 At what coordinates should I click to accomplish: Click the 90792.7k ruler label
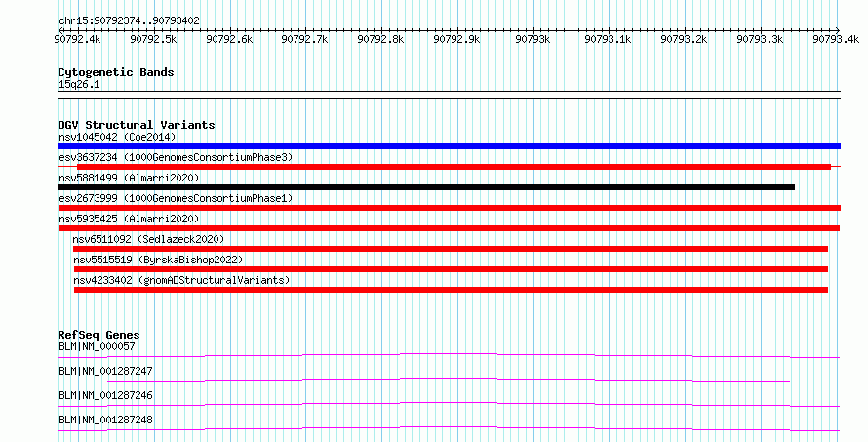click(304, 39)
